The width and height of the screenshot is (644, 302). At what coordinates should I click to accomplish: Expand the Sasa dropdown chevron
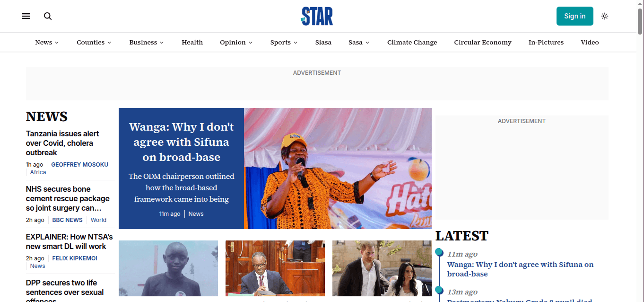[367, 43]
